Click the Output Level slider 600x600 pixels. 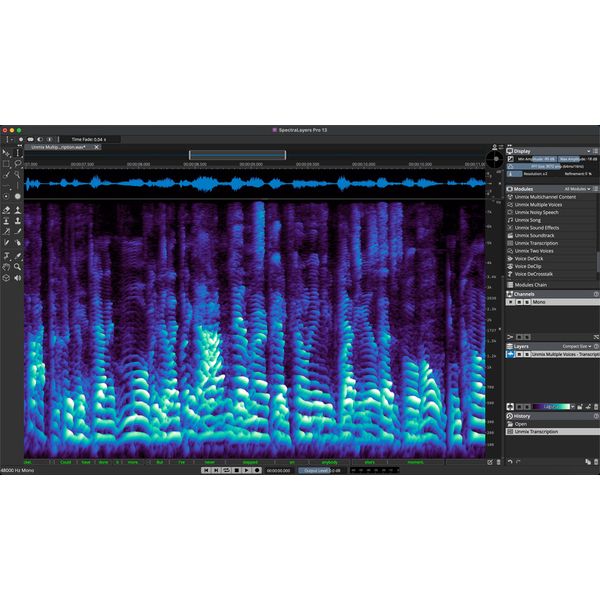321,471
